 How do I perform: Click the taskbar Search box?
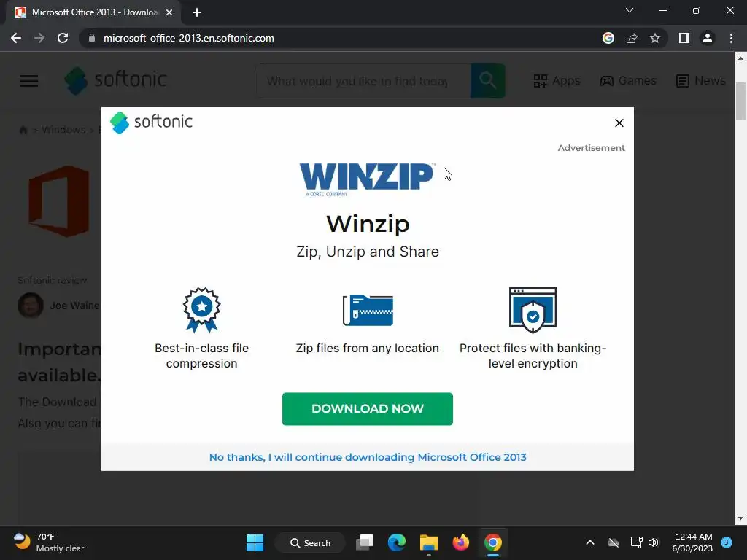click(310, 542)
